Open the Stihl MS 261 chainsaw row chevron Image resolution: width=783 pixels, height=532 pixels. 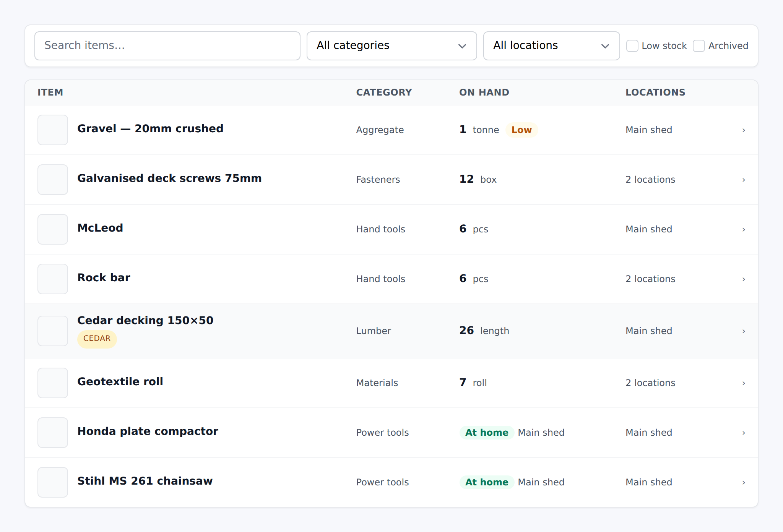[744, 483]
